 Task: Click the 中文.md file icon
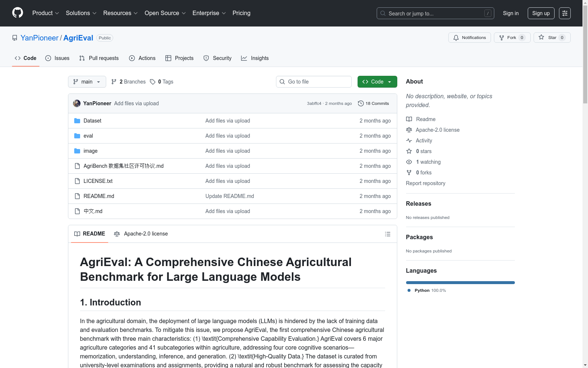point(77,211)
